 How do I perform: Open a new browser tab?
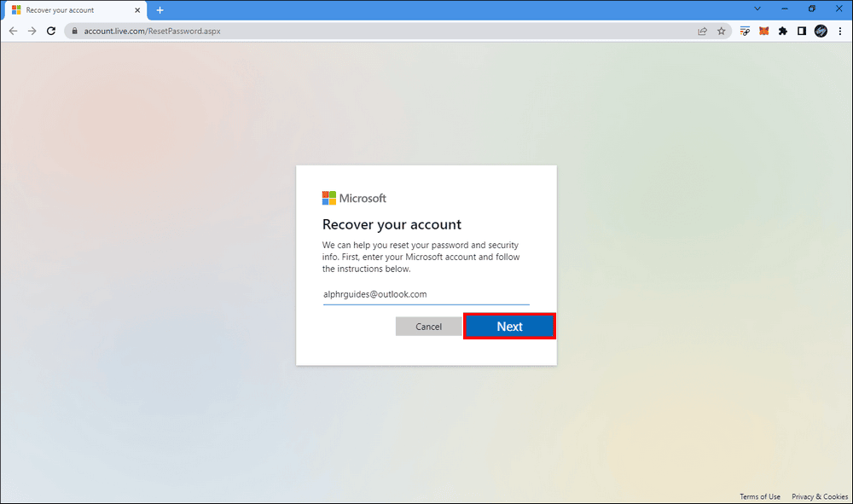[x=160, y=10]
